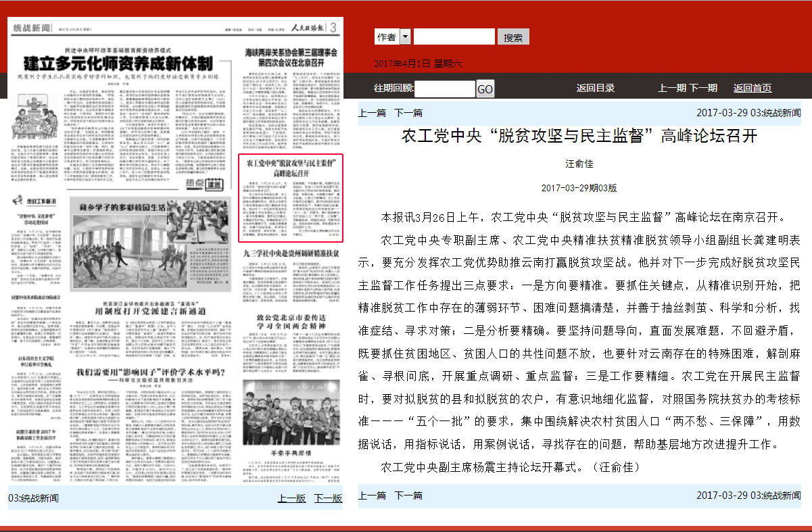The height and width of the screenshot is (532, 812).
Task: Select the red-outlined 农工党中央 article region
Action: pyautogui.click(x=291, y=198)
